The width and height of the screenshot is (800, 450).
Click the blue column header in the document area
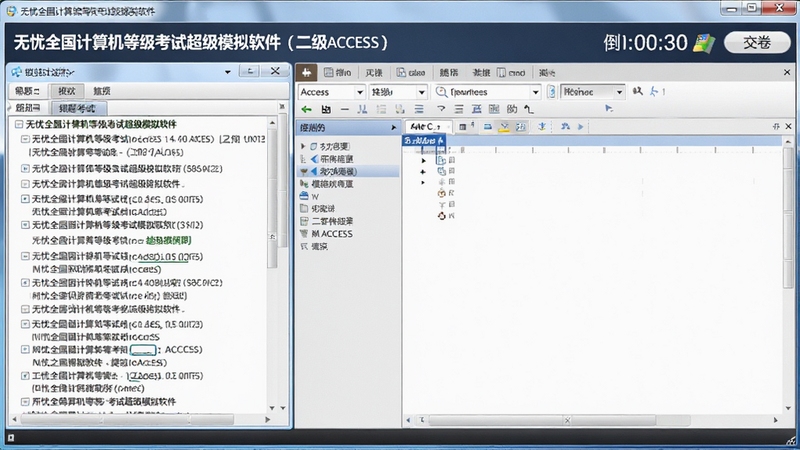(424, 140)
